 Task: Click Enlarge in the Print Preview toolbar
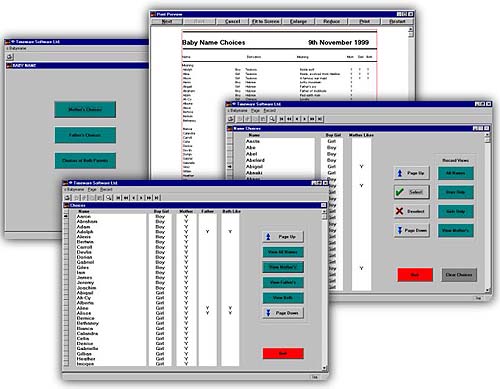click(298, 21)
